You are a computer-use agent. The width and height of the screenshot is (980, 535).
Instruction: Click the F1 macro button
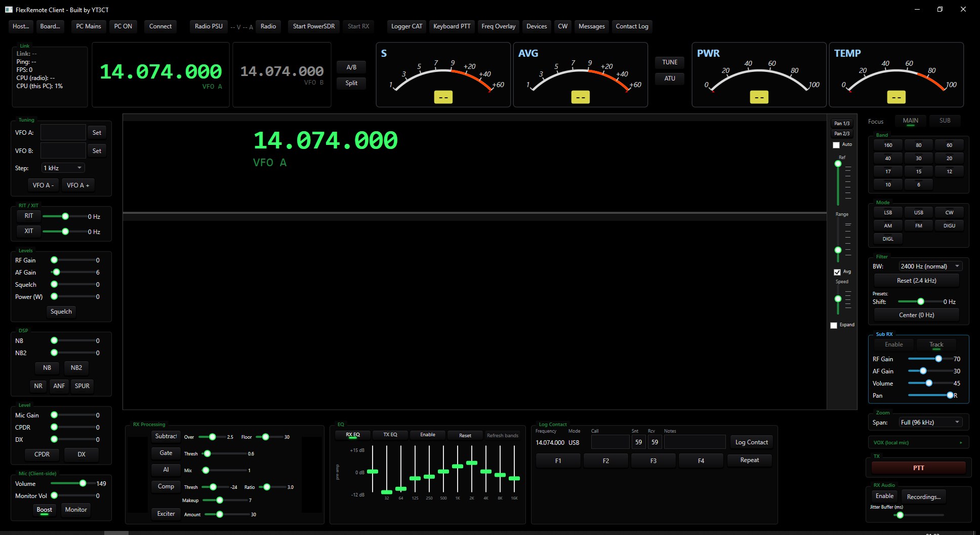tap(558, 461)
